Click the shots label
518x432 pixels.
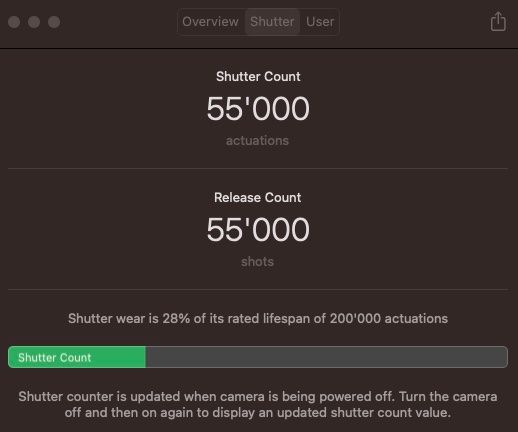(257, 262)
